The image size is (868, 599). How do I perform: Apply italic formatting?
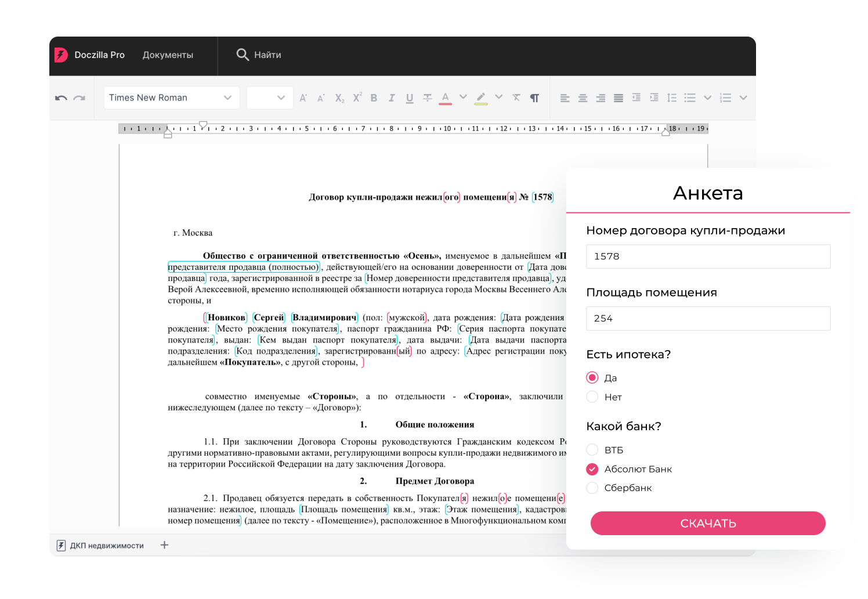(392, 98)
